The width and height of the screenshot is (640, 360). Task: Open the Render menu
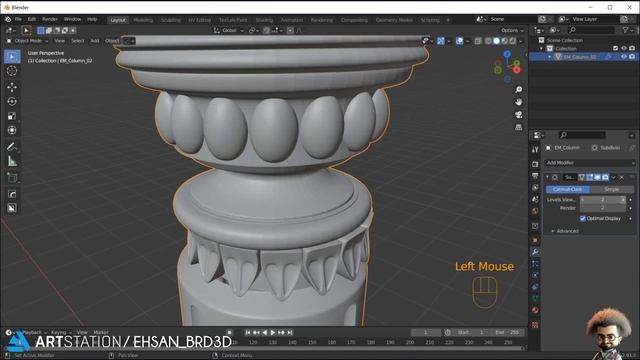point(50,19)
